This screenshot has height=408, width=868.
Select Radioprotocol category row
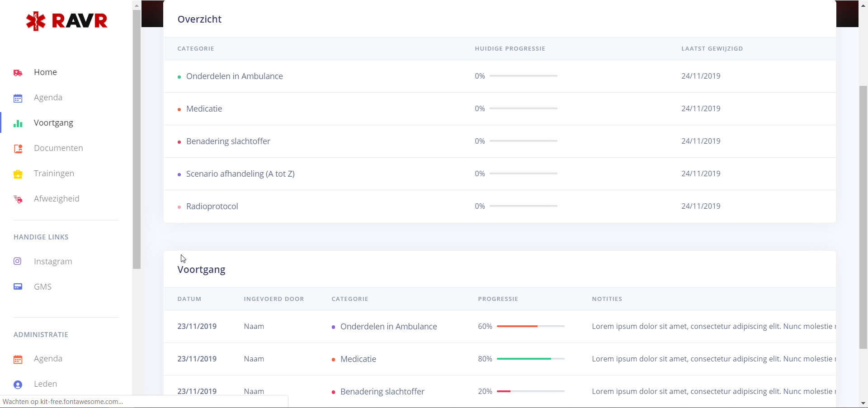point(212,206)
